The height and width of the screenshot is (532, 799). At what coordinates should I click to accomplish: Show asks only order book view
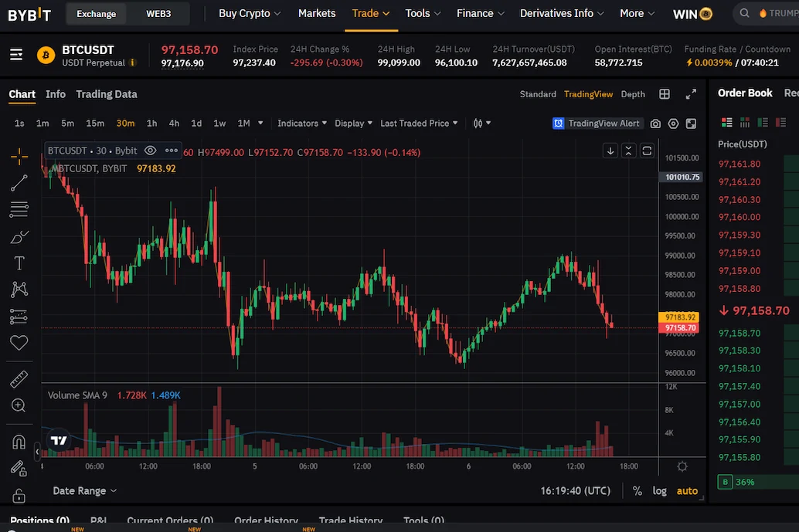pos(780,122)
